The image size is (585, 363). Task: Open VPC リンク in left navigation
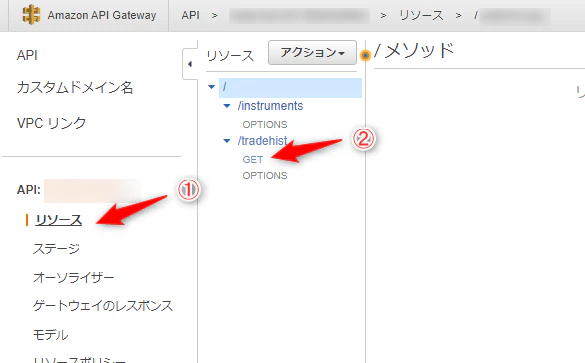pos(51,123)
